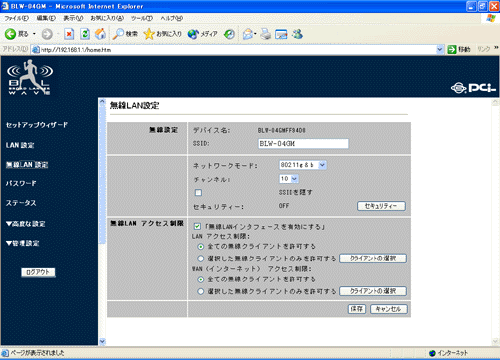Open the network mode 802.11g & b dropdown

pyautogui.click(x=303, y=165)
